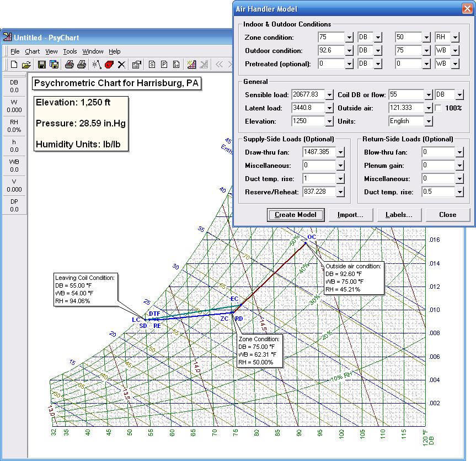Select the point and line drawing tool
476x461 pixels.
pyautogui.click(x=97, y=65)
